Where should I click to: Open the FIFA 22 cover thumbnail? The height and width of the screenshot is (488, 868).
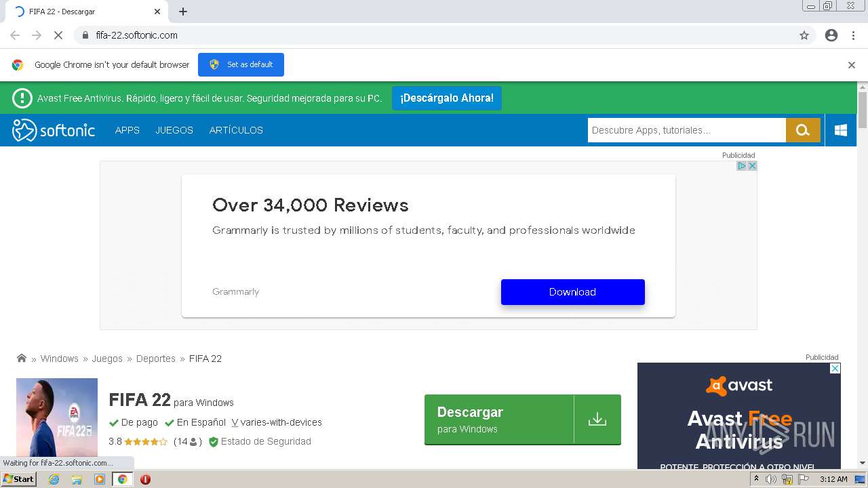[x=57, y=418]
